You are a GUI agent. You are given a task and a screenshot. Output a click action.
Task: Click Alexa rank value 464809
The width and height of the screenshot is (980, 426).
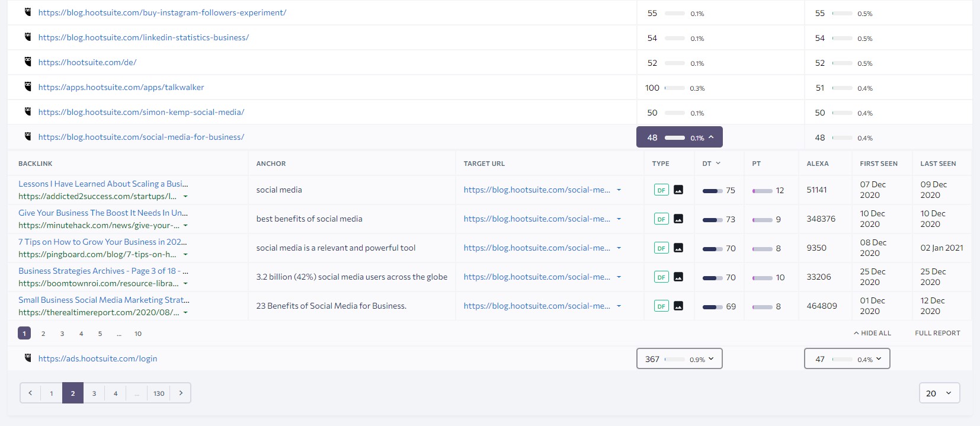pyautogui.click(x=822, y=306)
